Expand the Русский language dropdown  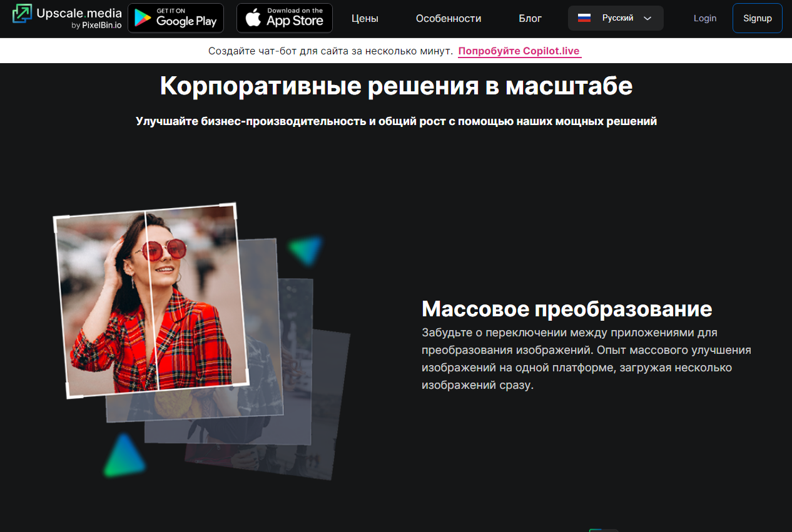pyautogui.click(x=616, y=18)
